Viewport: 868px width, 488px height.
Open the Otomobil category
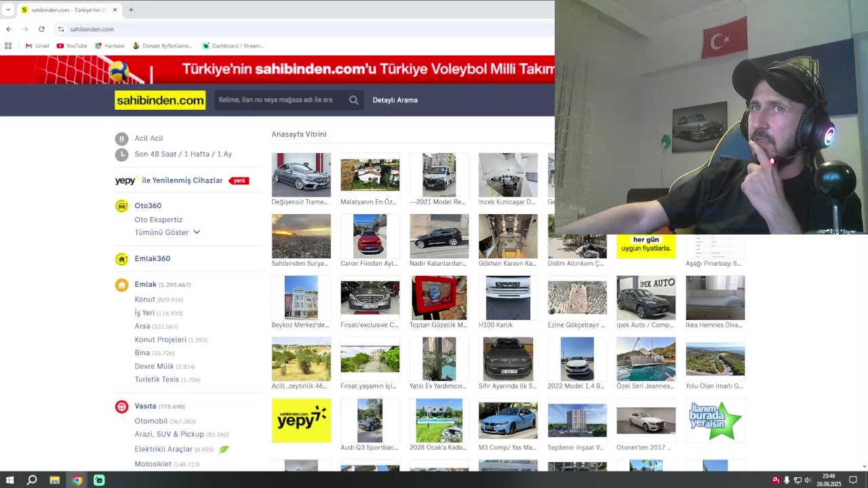(x=151, y=422)
